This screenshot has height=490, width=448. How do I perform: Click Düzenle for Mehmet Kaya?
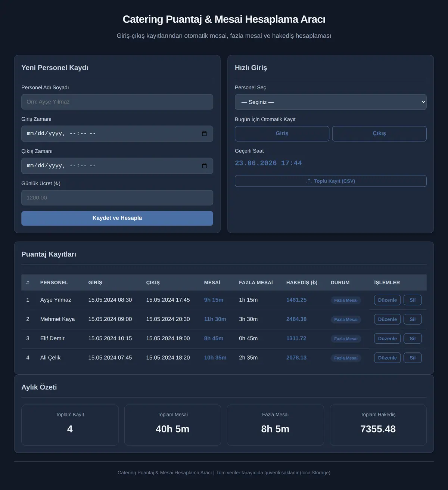[388, 319]
